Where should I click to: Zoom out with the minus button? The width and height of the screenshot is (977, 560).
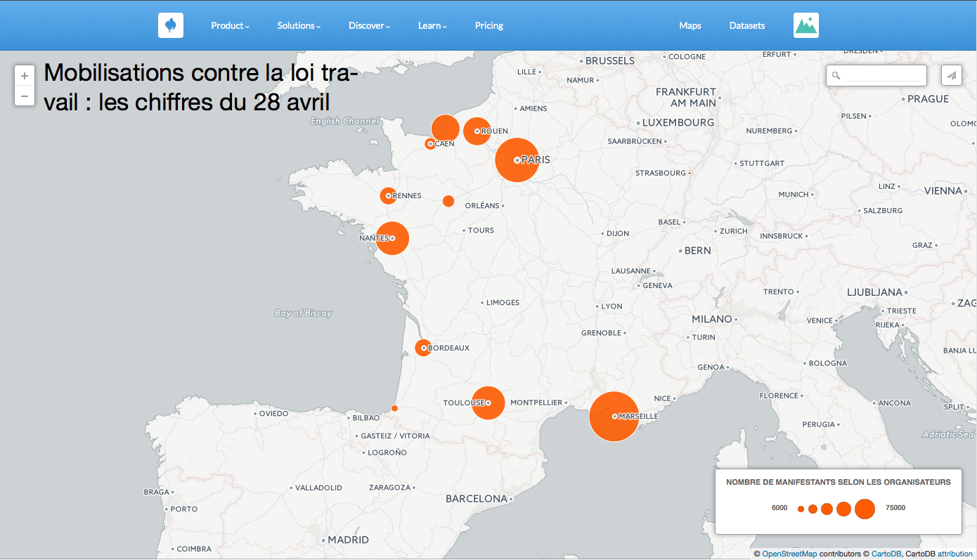tap(25, 96)
